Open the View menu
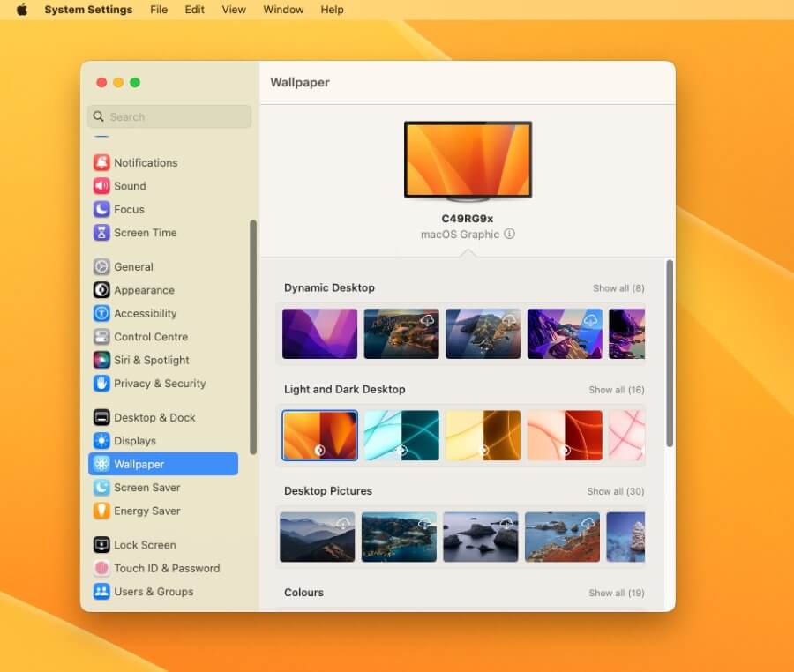Screen dimensions: 794x672 coord(233,10)
